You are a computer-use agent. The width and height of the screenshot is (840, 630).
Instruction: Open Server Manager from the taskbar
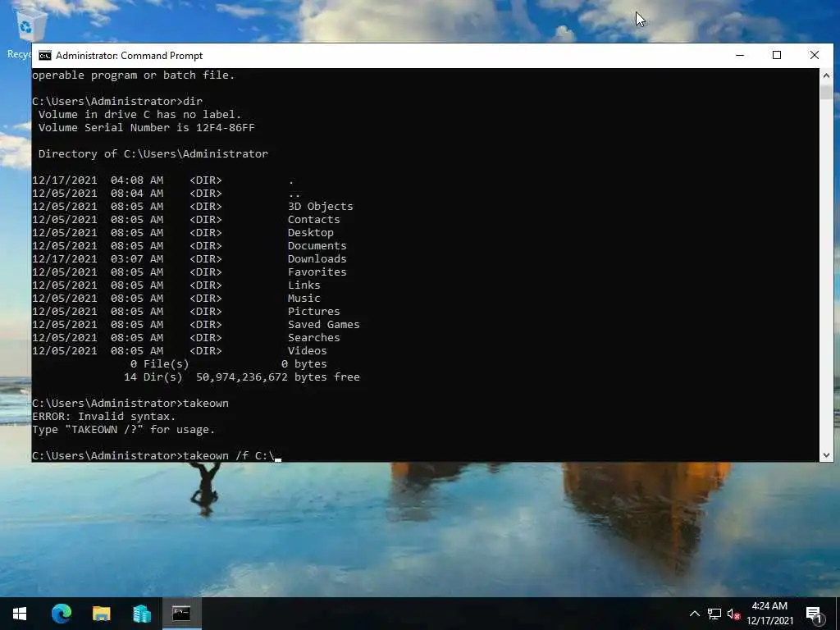click(141, 614)
